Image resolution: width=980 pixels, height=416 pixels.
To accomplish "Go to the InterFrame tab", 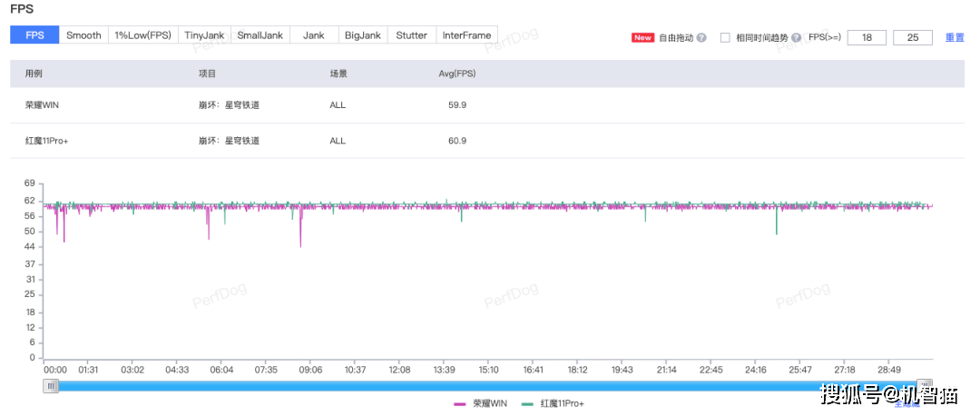I will 466,35.
